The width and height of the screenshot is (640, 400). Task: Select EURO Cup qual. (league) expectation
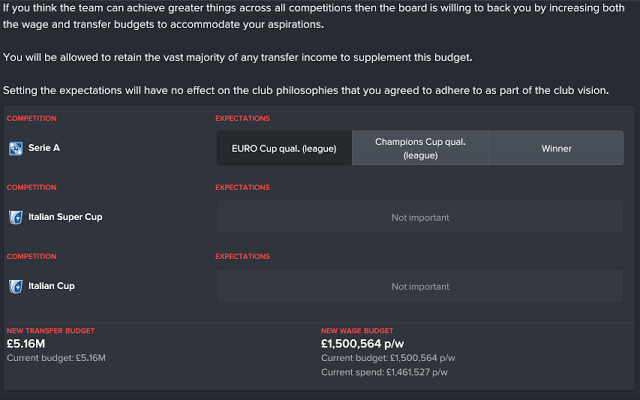(x=284, y=148)
